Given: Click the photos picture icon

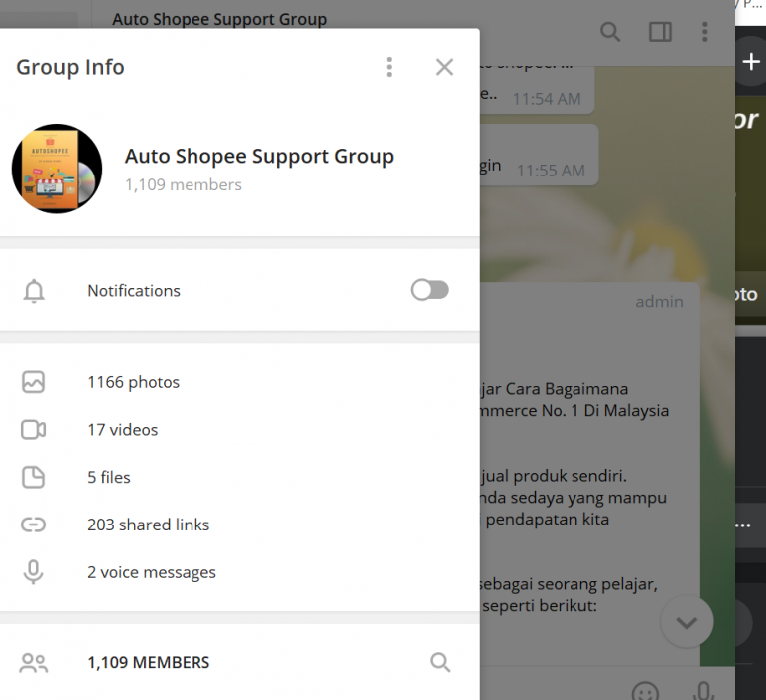Looking at the screenshot, I should [x=33, y=382].
